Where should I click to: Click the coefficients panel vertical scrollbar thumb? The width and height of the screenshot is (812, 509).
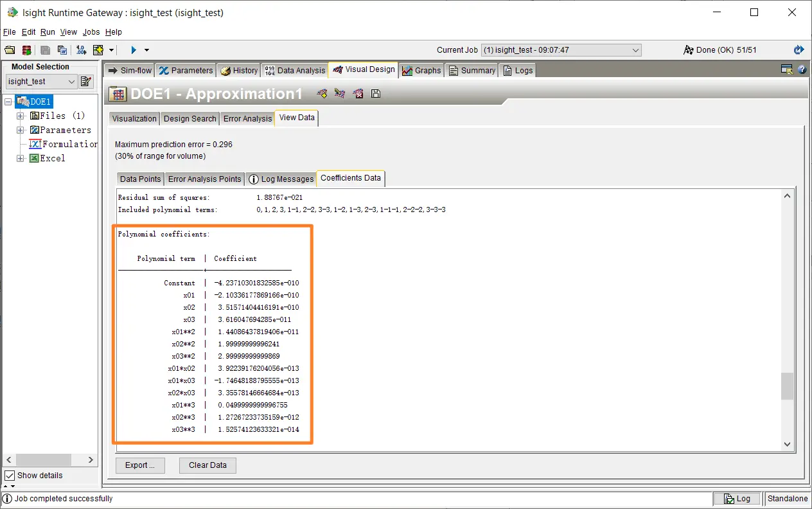click(787, 386)
